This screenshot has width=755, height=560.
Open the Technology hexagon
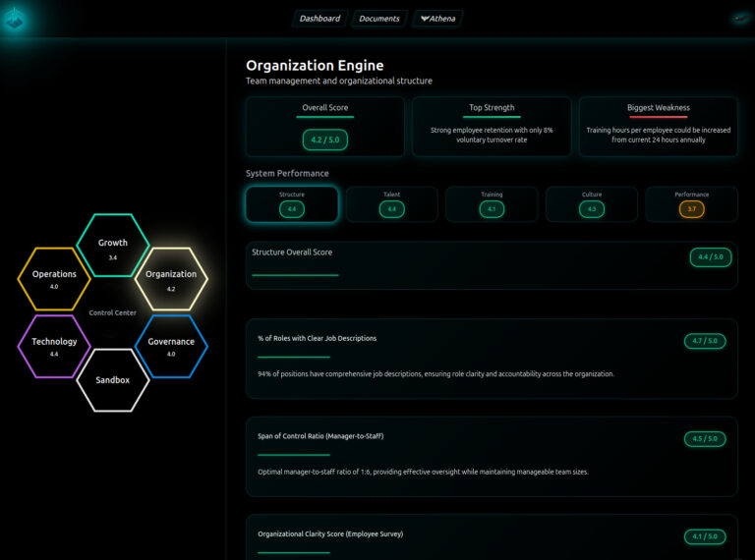point(54,346)
